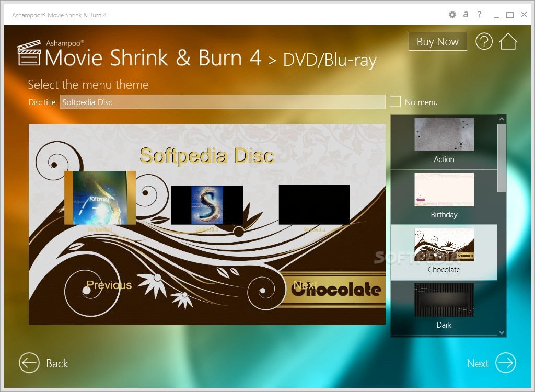Open help with the circled question mark icon
Viewport: 535px width, 392px height.
click(484, 41)
